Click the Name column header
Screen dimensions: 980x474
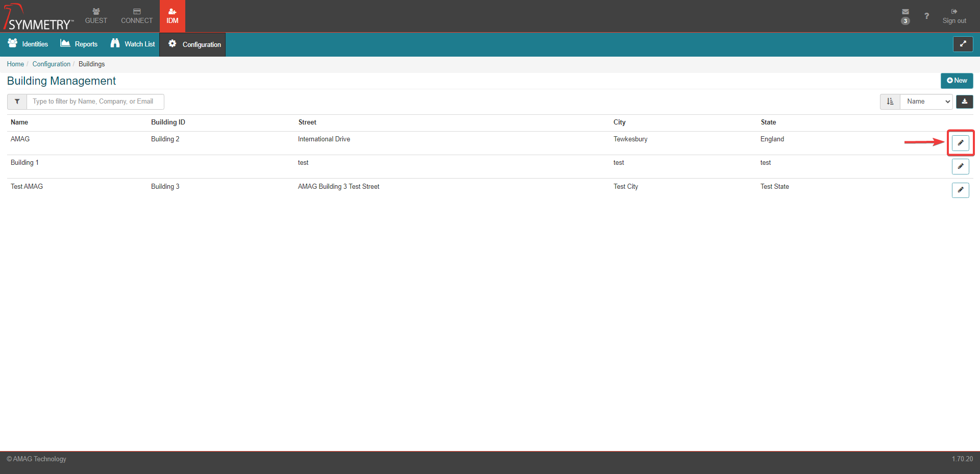19,122
